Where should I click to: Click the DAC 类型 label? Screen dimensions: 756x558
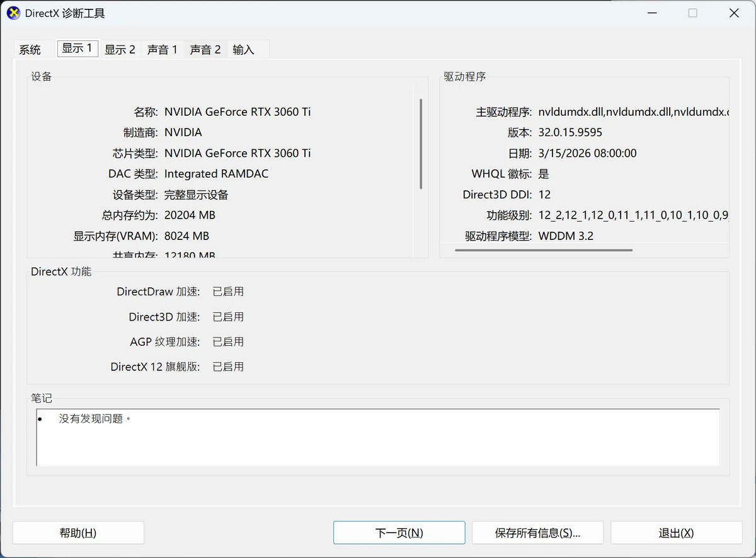tap(133, 174)
